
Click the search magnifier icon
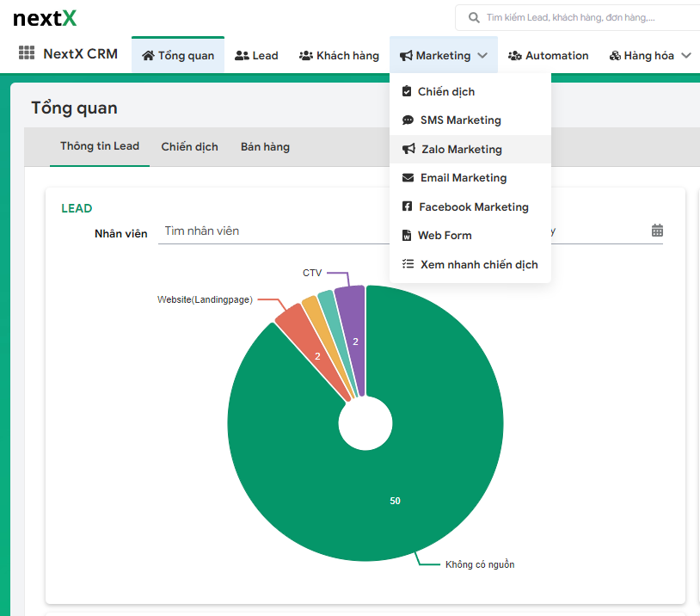point(473,16)
